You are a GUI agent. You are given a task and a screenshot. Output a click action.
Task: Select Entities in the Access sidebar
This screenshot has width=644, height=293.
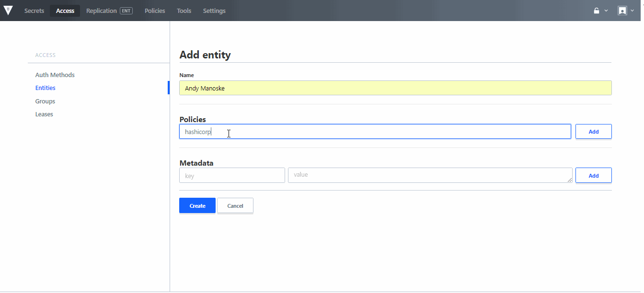[x=46, y=88]
